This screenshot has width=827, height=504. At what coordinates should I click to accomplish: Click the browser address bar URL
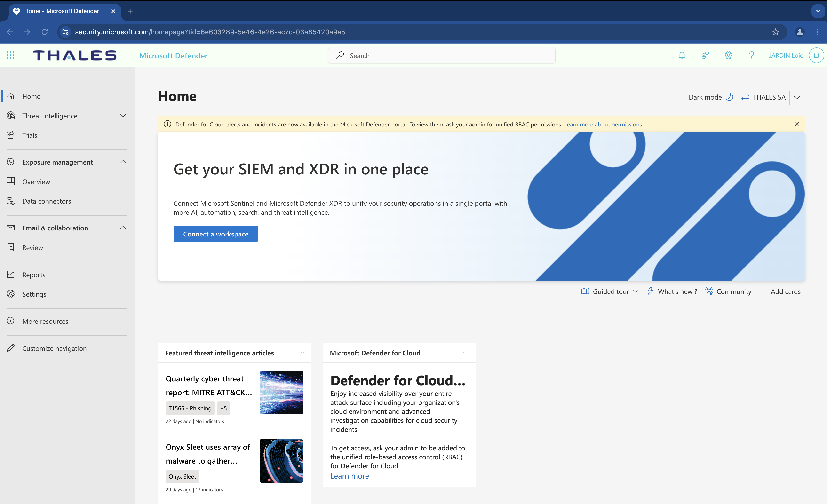[x=210, y=32]
